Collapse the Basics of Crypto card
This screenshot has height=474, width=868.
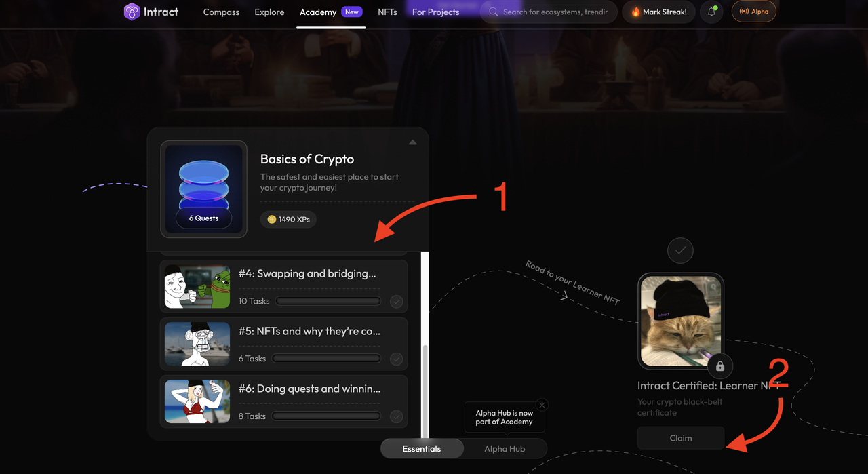pos(412,142)
